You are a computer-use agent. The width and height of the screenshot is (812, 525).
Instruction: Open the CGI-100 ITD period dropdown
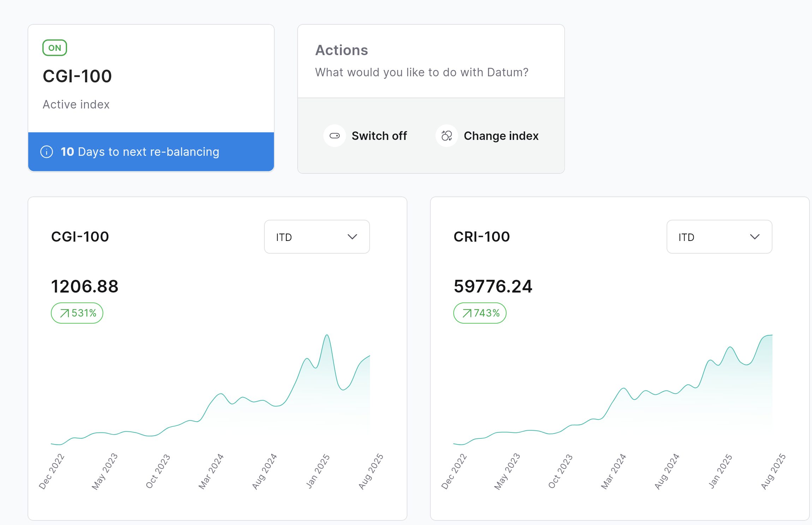(x=317, y=237)
